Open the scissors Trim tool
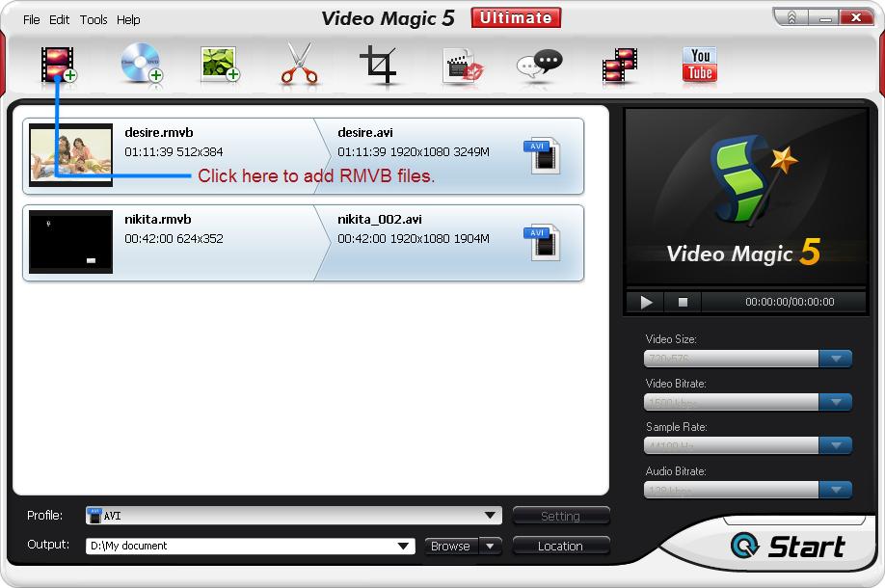The width and height of the screenshot is (885, 588). coord(299,64)
